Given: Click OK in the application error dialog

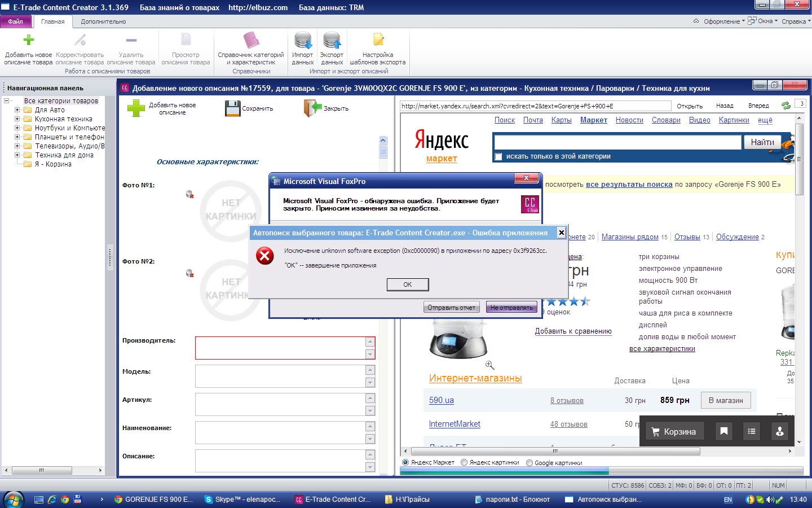Looking at the screenshot, I should click(x=408, y=284).
